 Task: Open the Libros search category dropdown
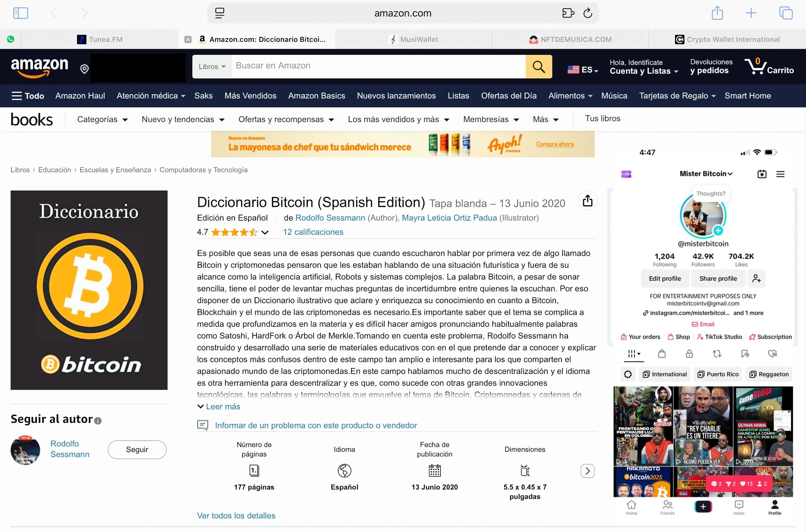click(212, 66)
